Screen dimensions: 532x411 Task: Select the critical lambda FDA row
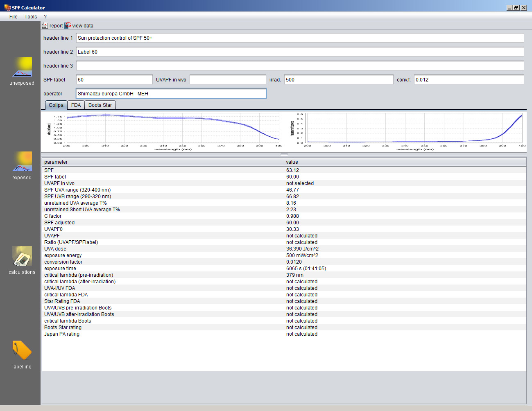pos(284,295)
